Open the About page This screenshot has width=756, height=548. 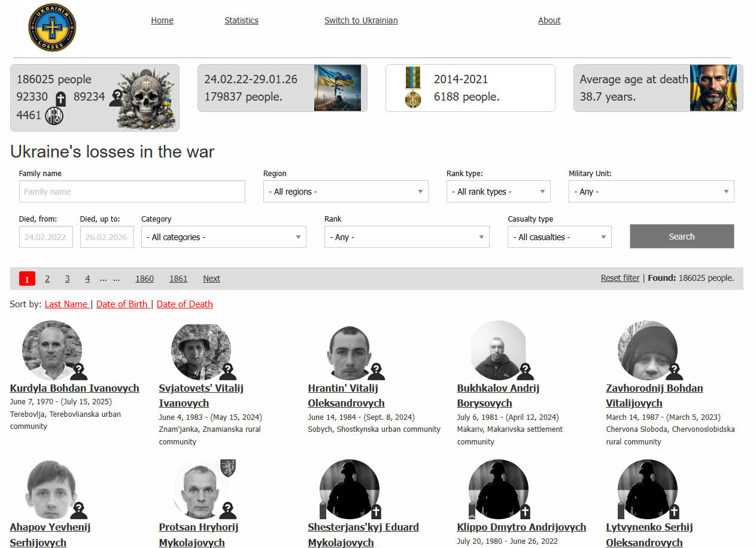tap(549, 20)
